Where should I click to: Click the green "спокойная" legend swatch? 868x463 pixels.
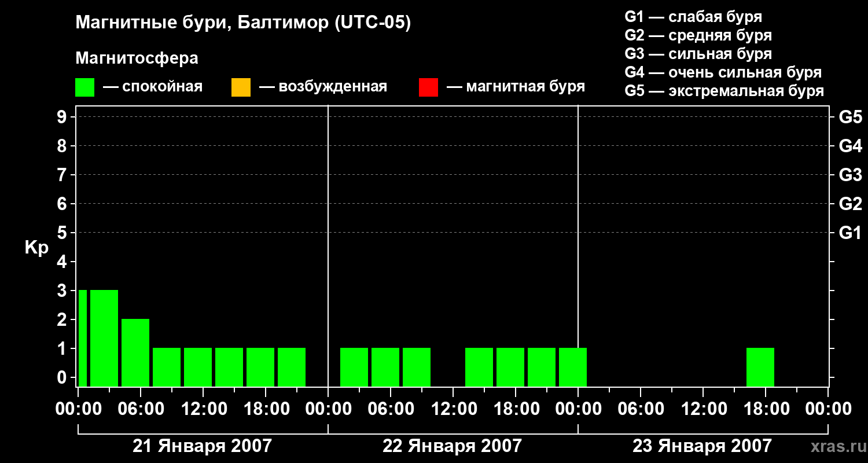pyautogui.click(x=85, y=87)
